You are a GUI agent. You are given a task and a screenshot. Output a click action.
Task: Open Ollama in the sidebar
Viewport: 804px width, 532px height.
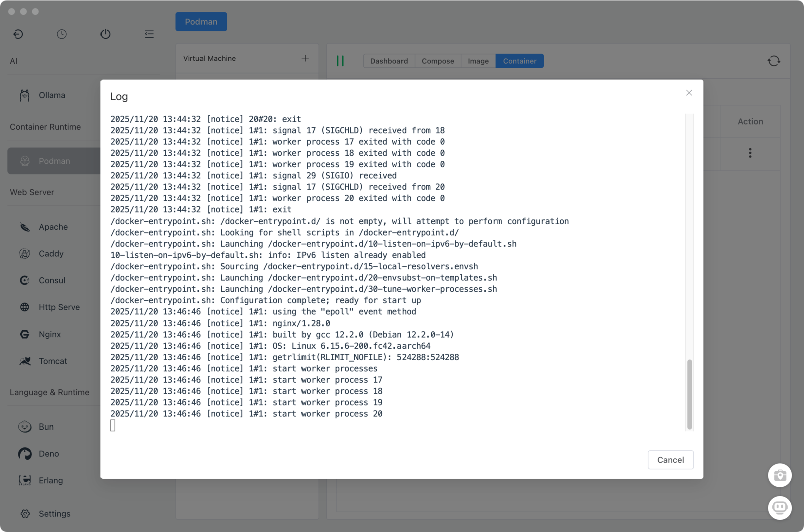pyautogui.click(x=52, y=95)
